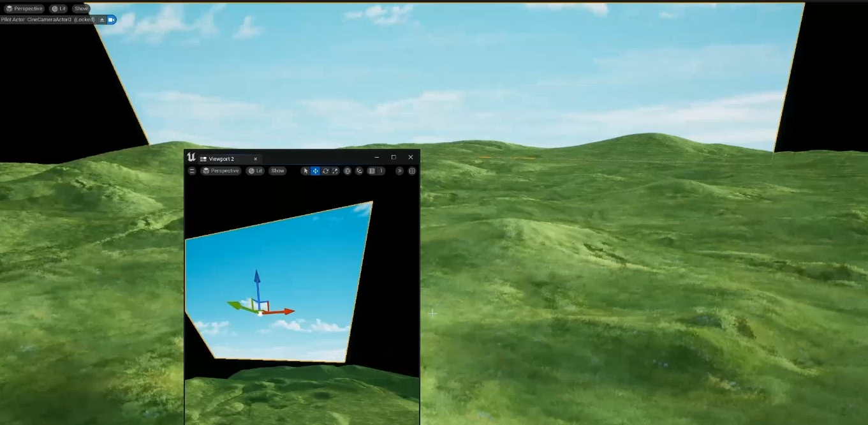The image size is (868, 425).
Task: Toggle grid snapping in Viewport 2
Action: 372,171
